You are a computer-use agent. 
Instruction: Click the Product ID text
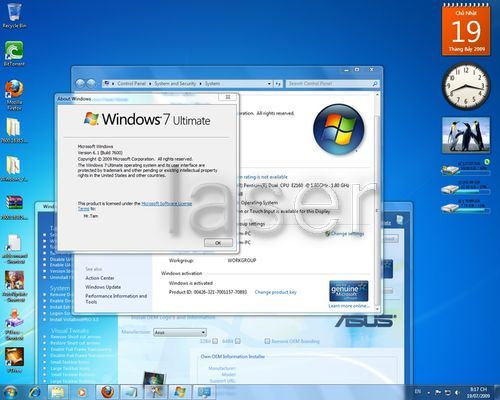point(208,292)
